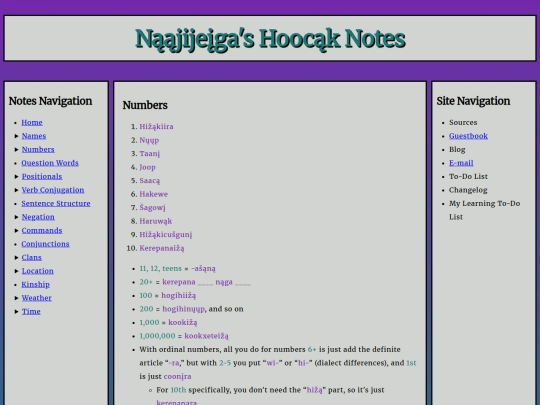The image size is (540, 405).
Task: Click the To-Do List item
Action: (x=468, y=176)
